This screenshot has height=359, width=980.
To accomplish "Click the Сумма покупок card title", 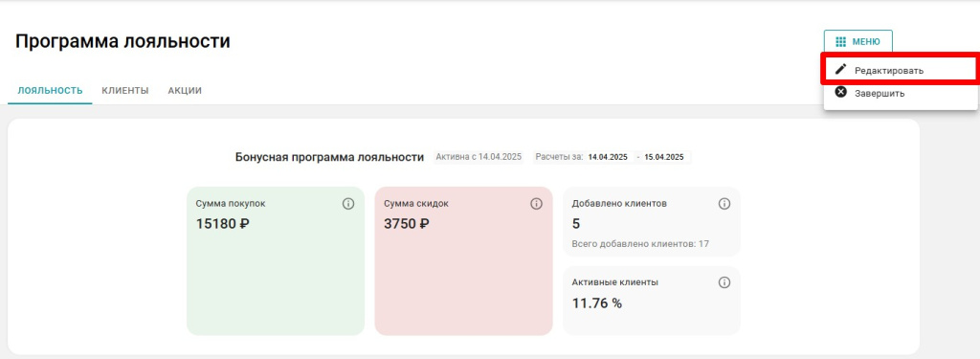I will point(231,204).
